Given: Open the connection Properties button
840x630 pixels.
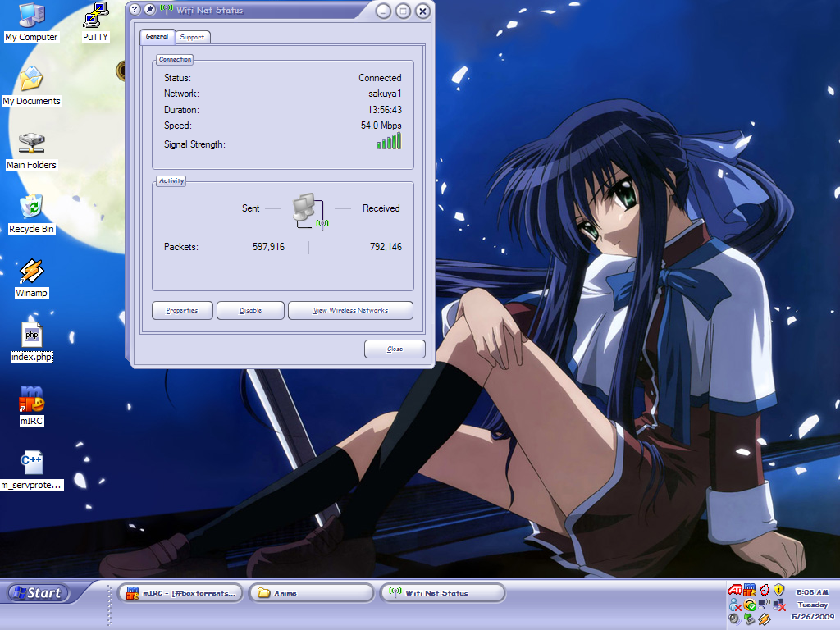Looking at the screenshot, I should coord(182,310).
